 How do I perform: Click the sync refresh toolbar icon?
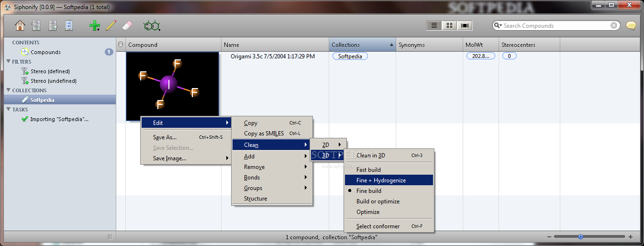click(68, 25)
